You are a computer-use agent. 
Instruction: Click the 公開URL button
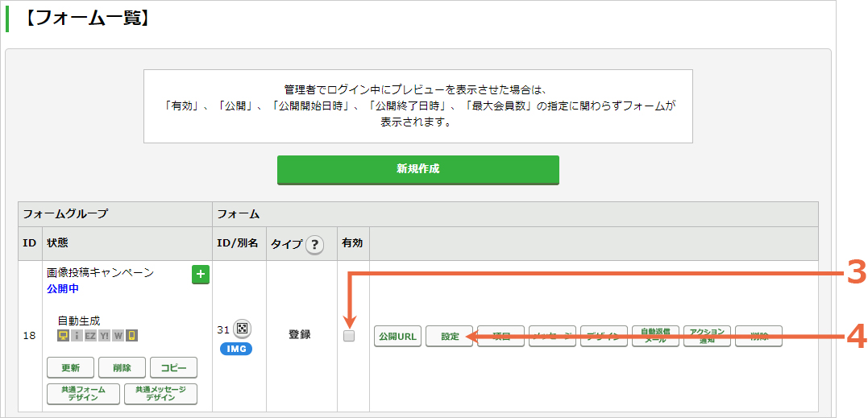(x=398, y=336)
